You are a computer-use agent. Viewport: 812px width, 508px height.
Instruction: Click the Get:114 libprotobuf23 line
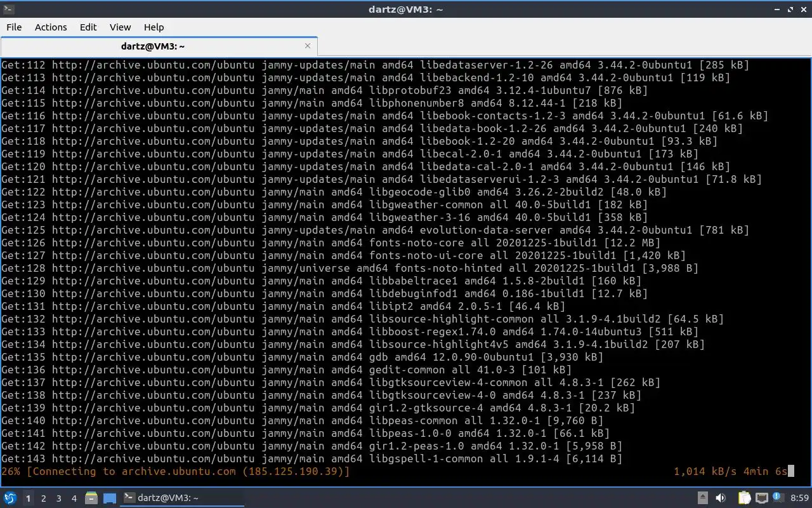point(324,90)
